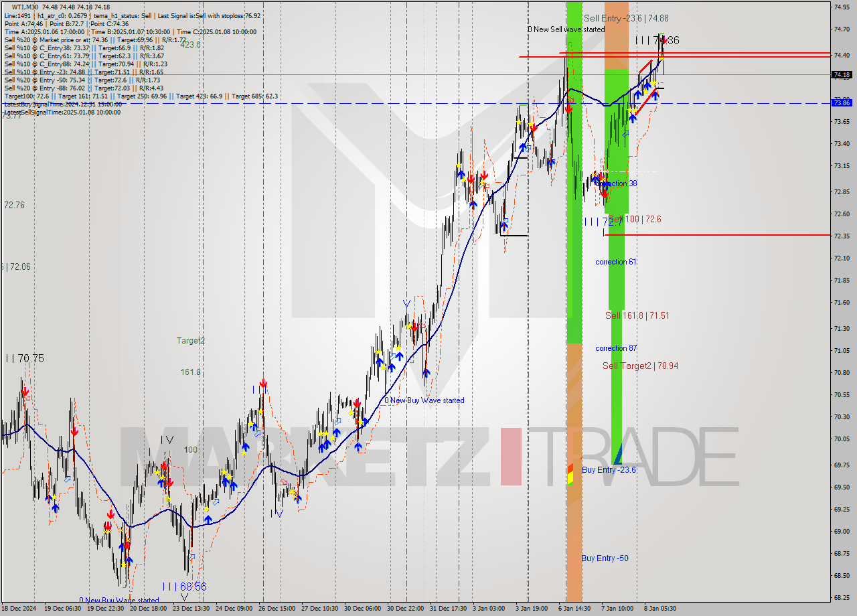Click the 'Sell %20 @ Entry -88: 76.02' row
Viewport: 857px width, 616px height.
[84, 88]
